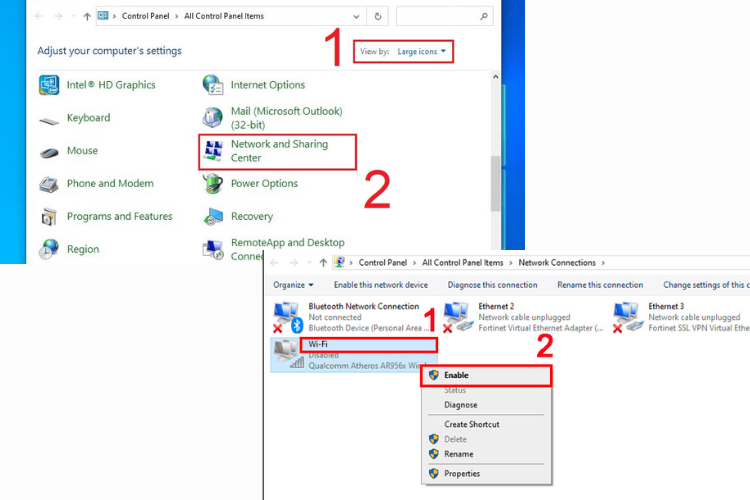The width and height of the screenshot is (750, 500).
Task: Select the Ethernet 3 adapter icon
Action: point(628,317)
